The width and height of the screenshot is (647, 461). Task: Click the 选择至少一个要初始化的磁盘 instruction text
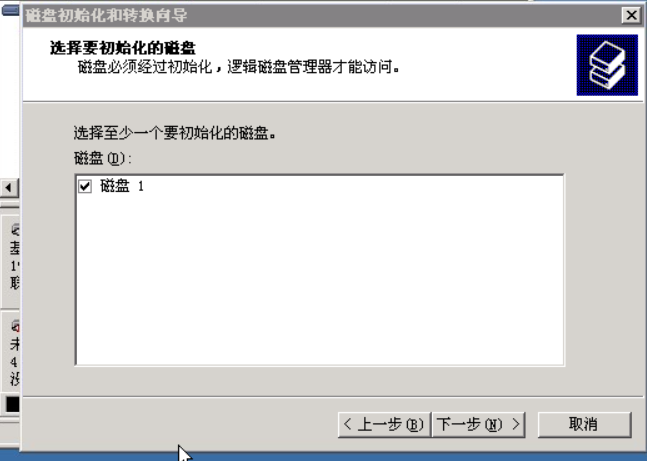click(175, 133)
